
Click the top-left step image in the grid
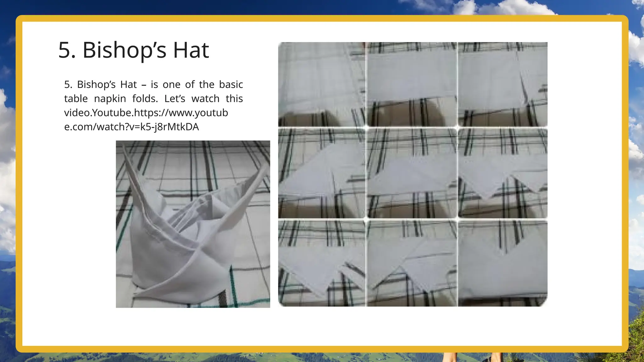[322, 84]
